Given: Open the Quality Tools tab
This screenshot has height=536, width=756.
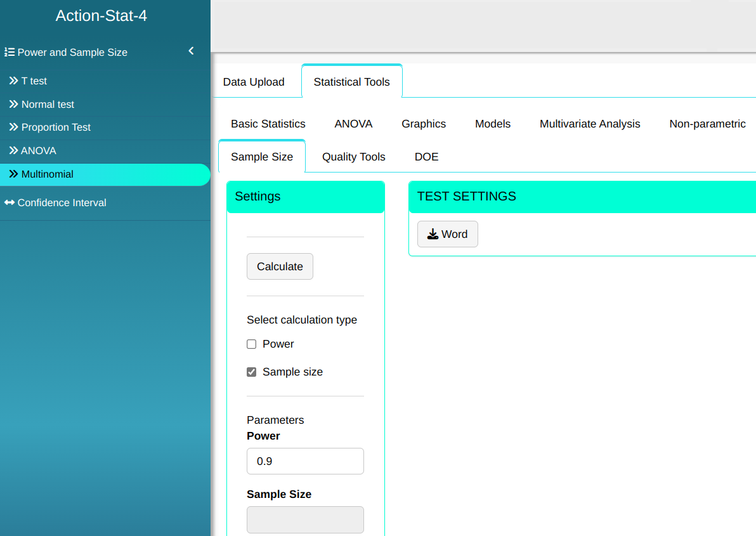Looking at the screenshot, I should click(x=353, y=157).
